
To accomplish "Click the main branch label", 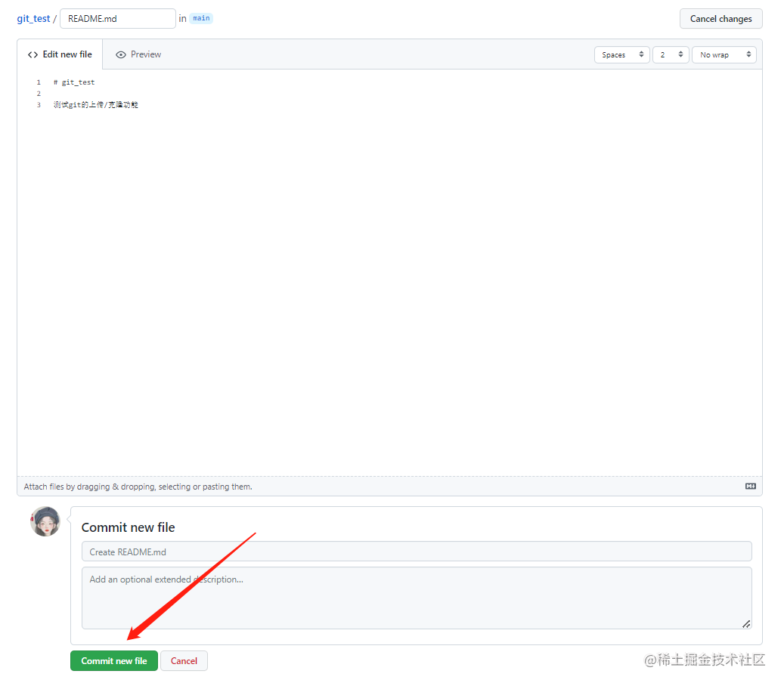I will coord(201,18).
